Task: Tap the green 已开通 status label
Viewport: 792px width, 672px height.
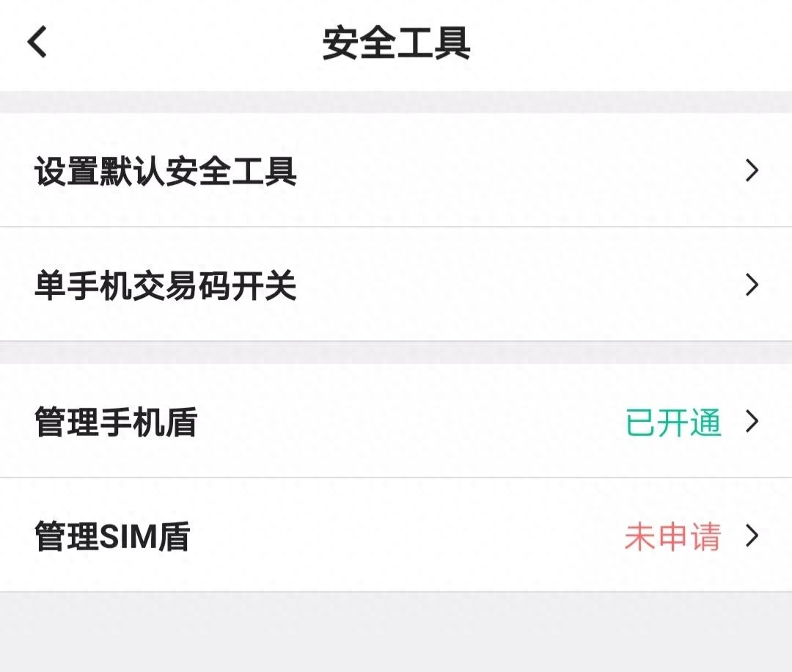Action: coord(673,422)
